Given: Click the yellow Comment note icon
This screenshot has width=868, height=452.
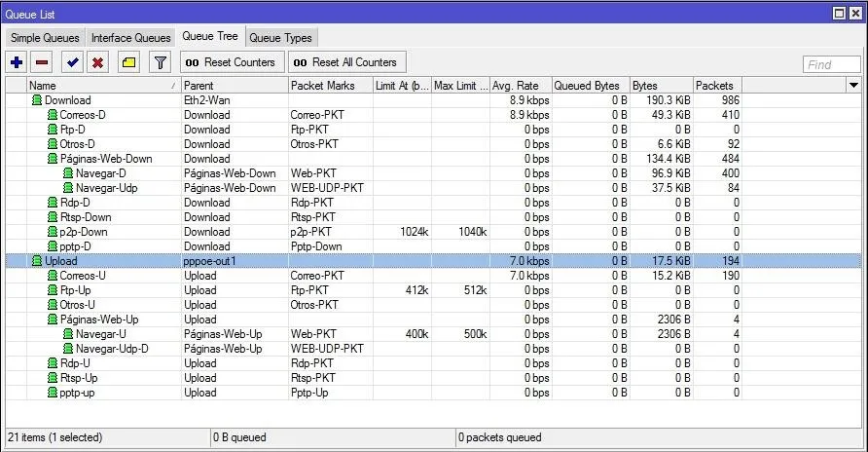Looking at the screenshot, I should (128, 62).
